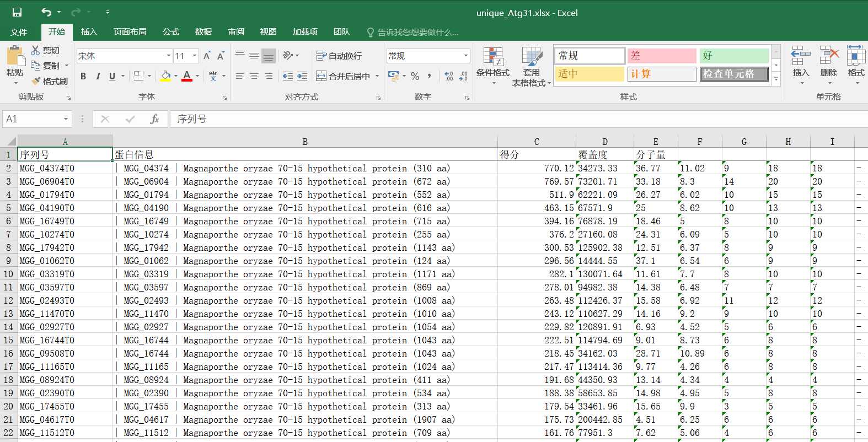Click the insert function fx icon

pos(154,119)
